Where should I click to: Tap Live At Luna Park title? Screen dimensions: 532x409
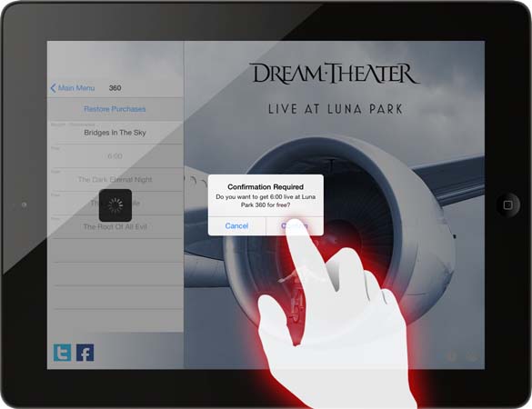[336, 109]
